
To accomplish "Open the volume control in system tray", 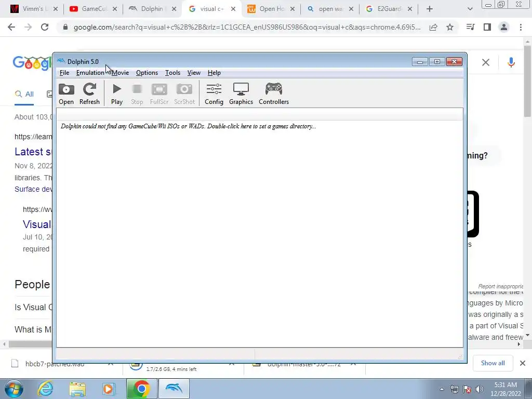I will coord(480,389).
